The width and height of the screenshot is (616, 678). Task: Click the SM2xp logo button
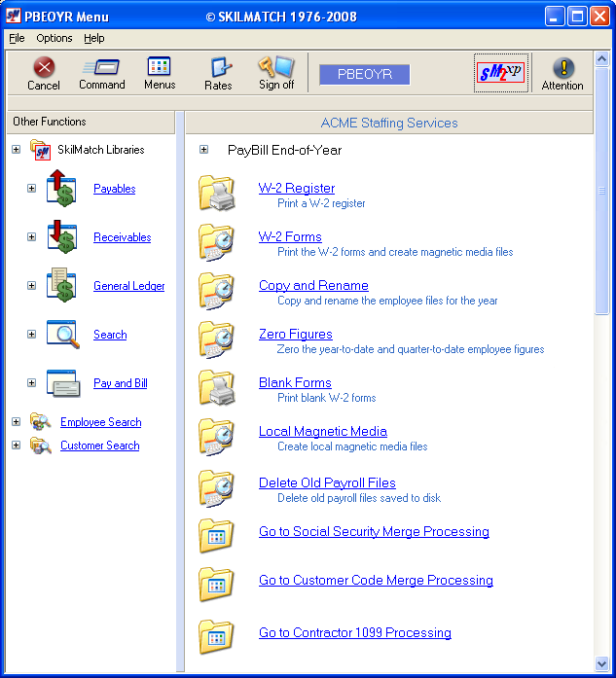tap(501, 73)
